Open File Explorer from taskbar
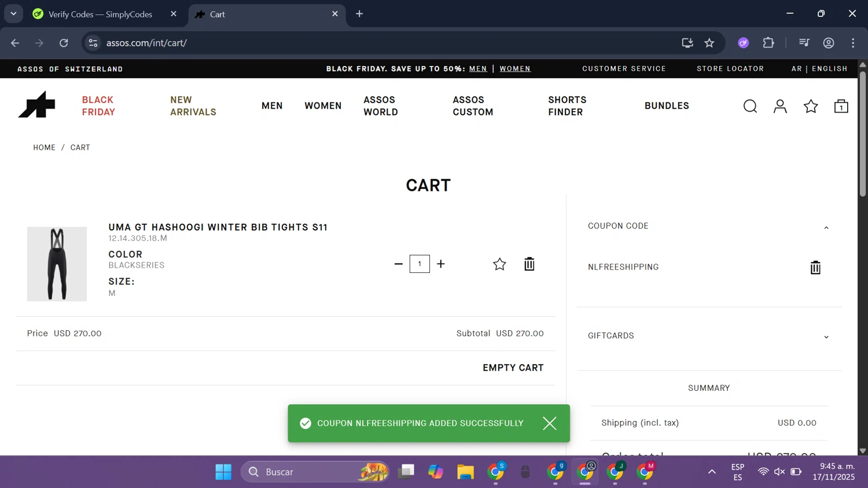 pos(465,472)
